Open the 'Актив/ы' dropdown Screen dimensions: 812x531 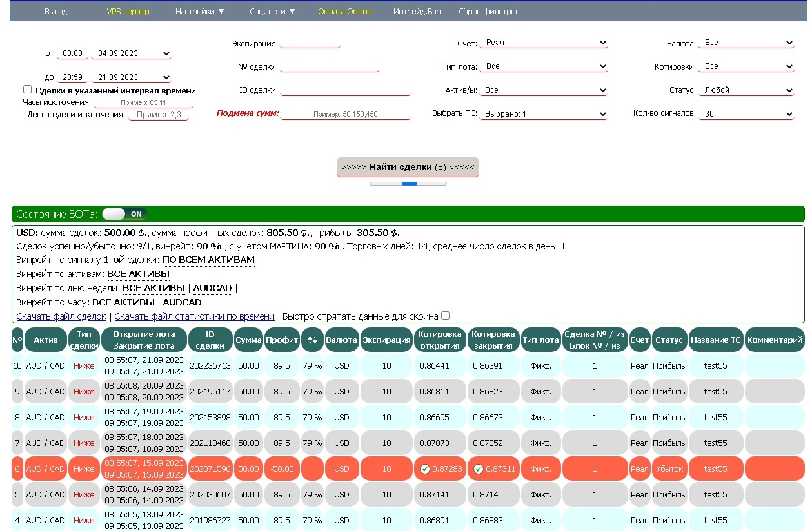[544, 90]
